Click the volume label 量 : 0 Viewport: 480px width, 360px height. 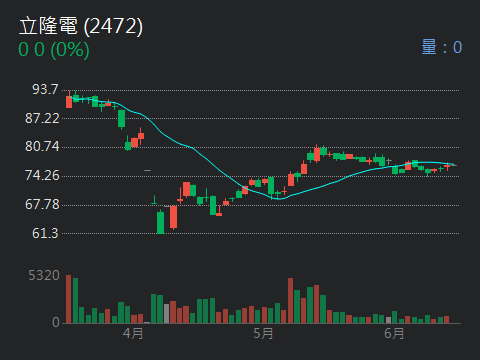442,47
